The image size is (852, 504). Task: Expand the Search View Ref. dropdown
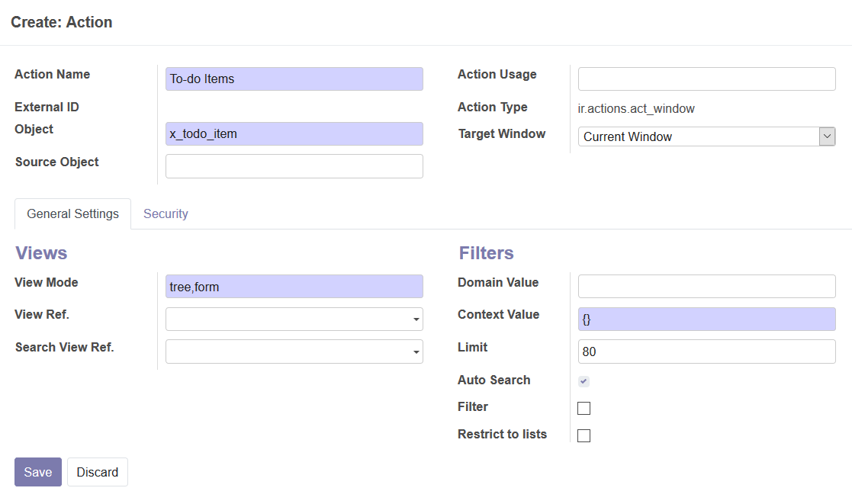(294, 352)
